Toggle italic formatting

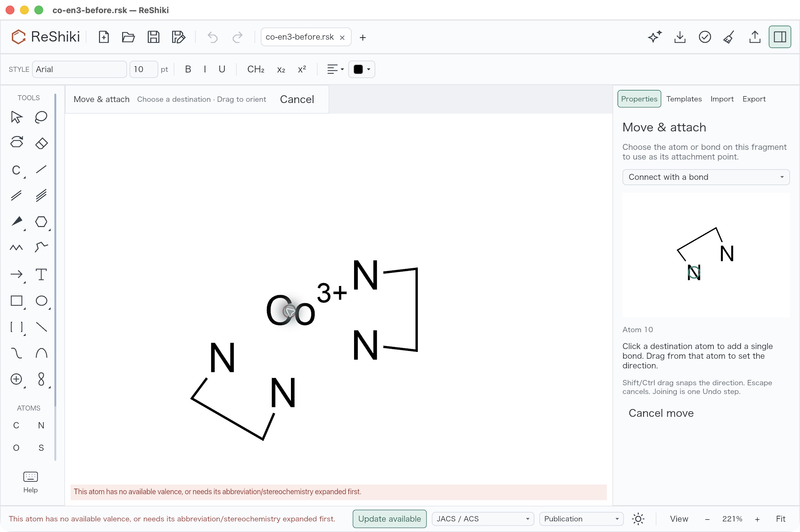205,69
